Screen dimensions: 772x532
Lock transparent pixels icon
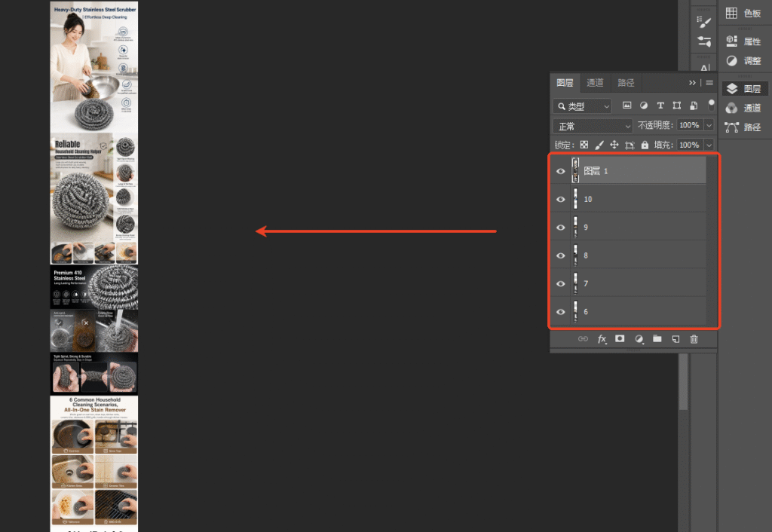tap(584, 145)
